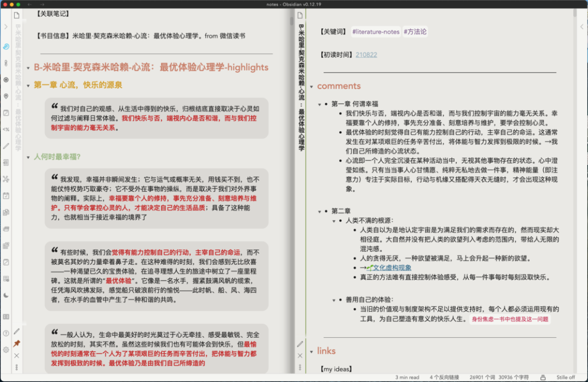Image resolution: width=588 pixels, height=382 pixels.
Task: Toggle Stille off in status bar
Action: [x=565, y=377]
